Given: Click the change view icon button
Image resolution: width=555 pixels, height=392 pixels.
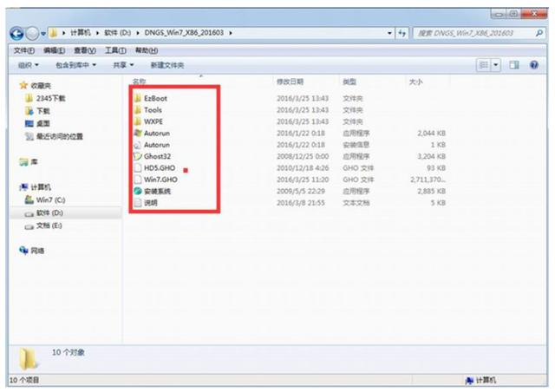Looking at the screenshot, I should tap(484, 65).
